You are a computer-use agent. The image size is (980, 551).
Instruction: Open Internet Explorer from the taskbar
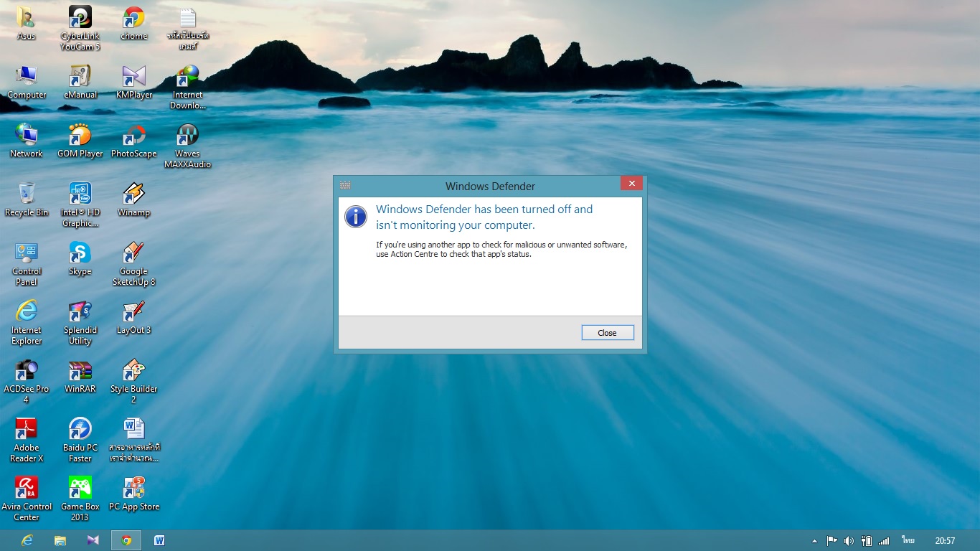(27, 540)
